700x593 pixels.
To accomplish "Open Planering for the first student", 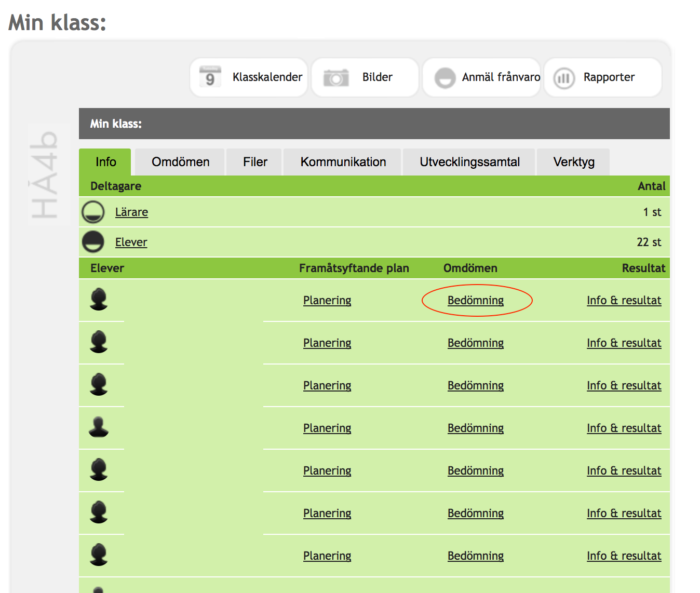I will [327, 300].
